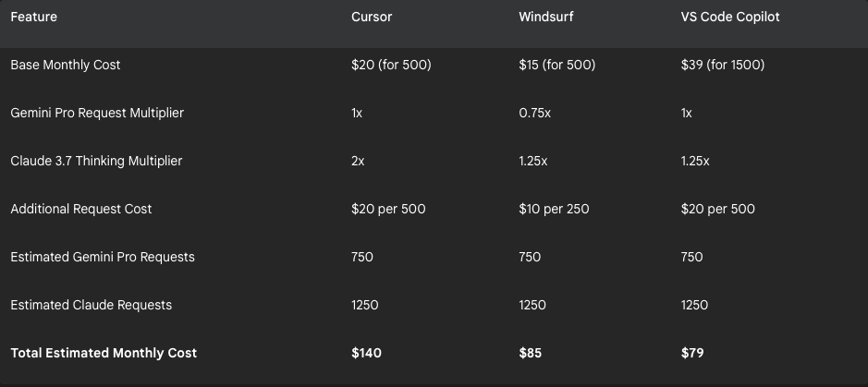Select Windsurf's $85 total cost
Image resolution: width=868 pixels, height=387 pixels.
(531, 353)
